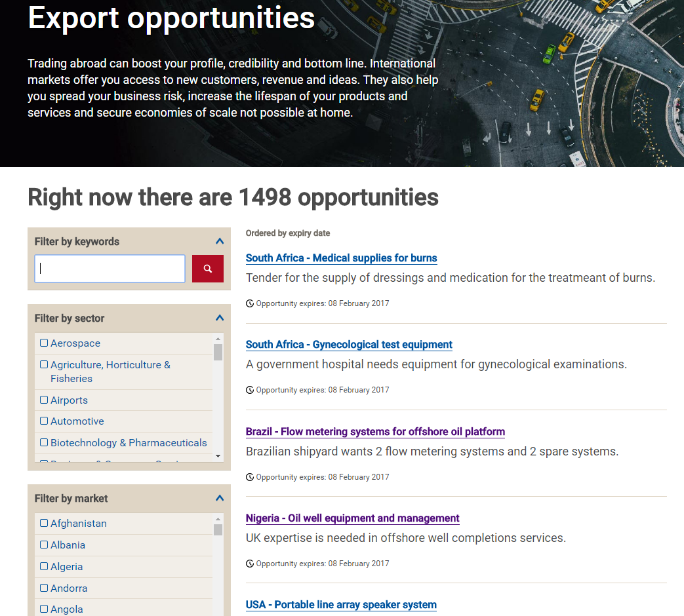
Task: Open USA - Portable line array speaker system
Action: (x=341, y=605)
